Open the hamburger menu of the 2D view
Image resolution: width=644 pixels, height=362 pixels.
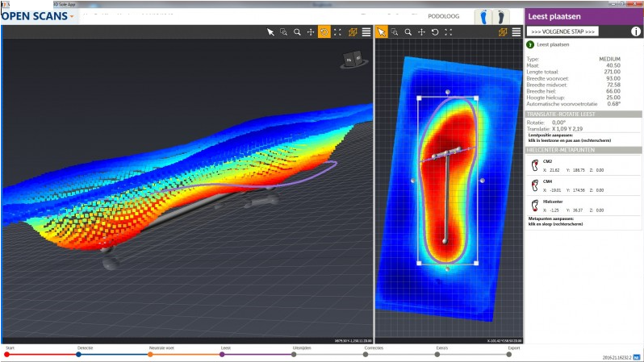(x=516, y=32)
